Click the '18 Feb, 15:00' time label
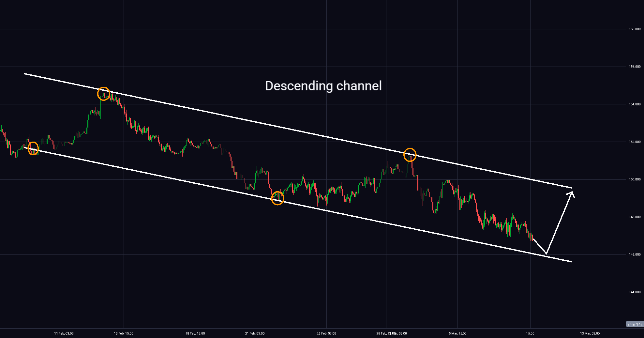The image size is (644, 338). coord(195,333)
